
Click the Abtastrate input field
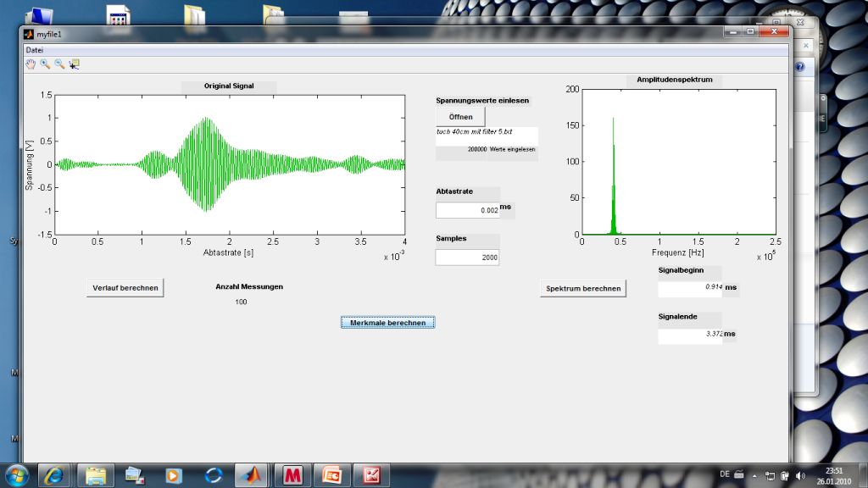[467, 210]
